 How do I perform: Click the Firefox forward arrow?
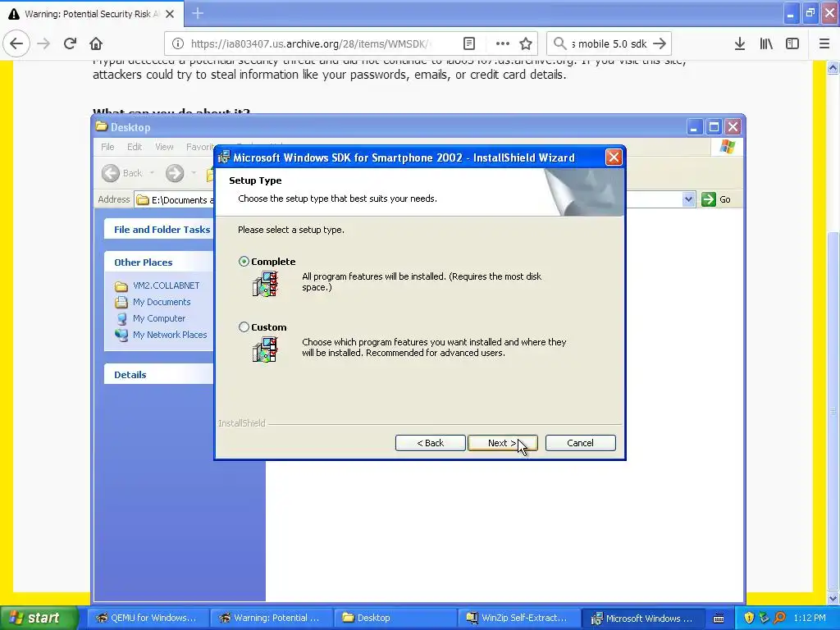(43, 43)
